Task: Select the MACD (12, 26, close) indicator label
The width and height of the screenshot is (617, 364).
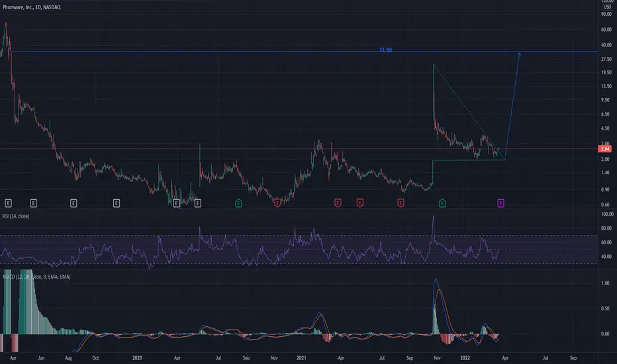Action: (36, 277)
